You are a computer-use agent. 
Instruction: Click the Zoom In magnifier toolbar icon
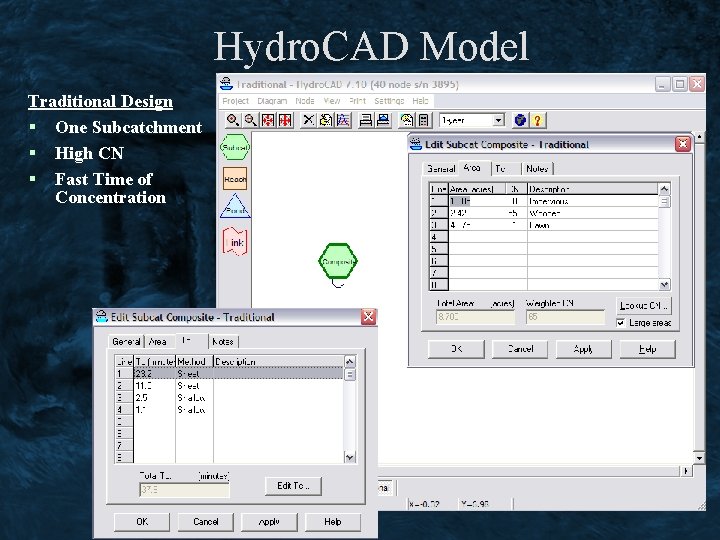click(x=233, y=120)
